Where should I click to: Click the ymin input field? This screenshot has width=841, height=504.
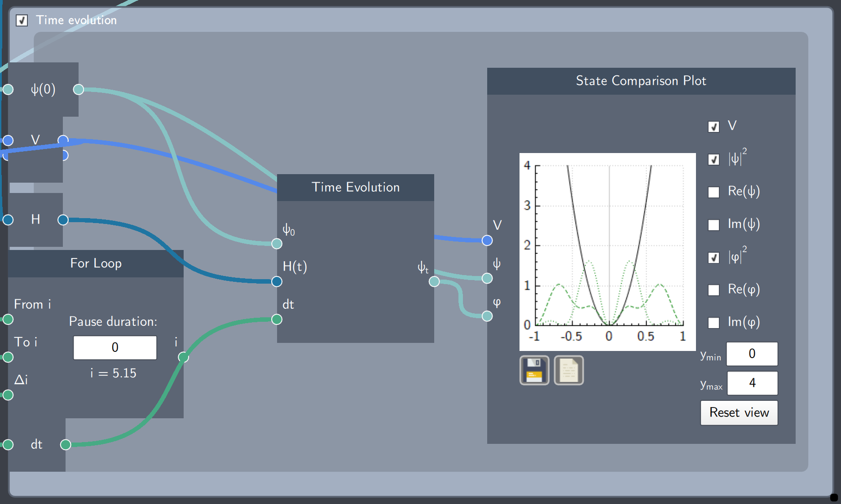point(752,354)
